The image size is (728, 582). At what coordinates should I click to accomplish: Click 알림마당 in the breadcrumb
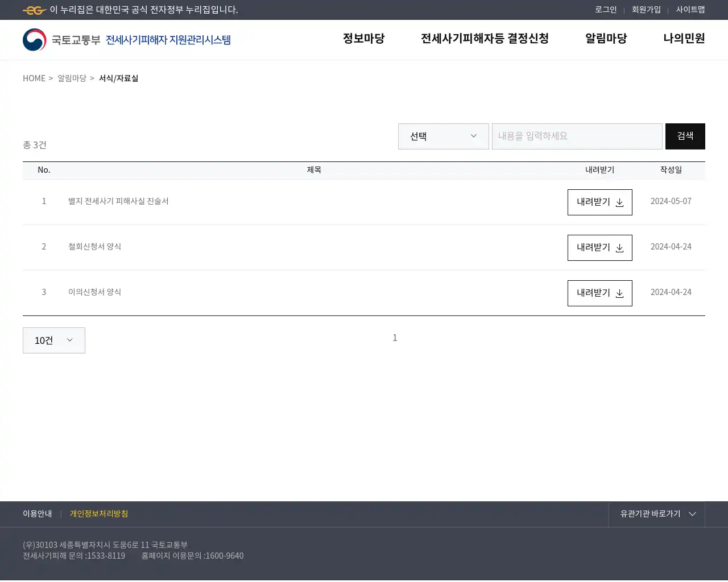[72, 78]
